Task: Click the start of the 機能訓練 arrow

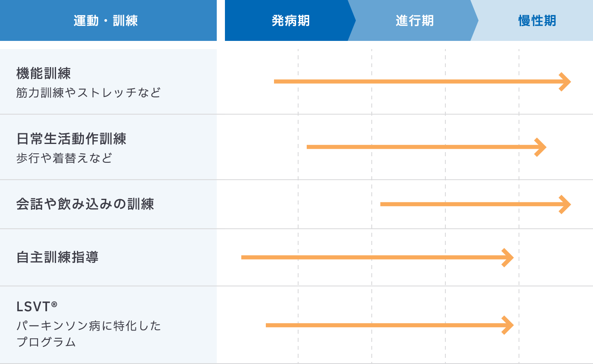Action: [276, 81]
